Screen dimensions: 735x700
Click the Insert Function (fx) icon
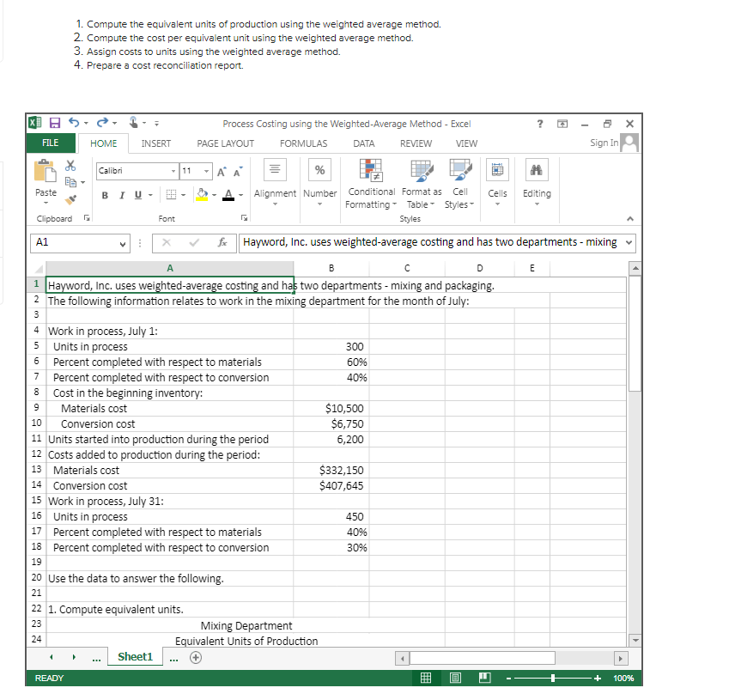222,243
